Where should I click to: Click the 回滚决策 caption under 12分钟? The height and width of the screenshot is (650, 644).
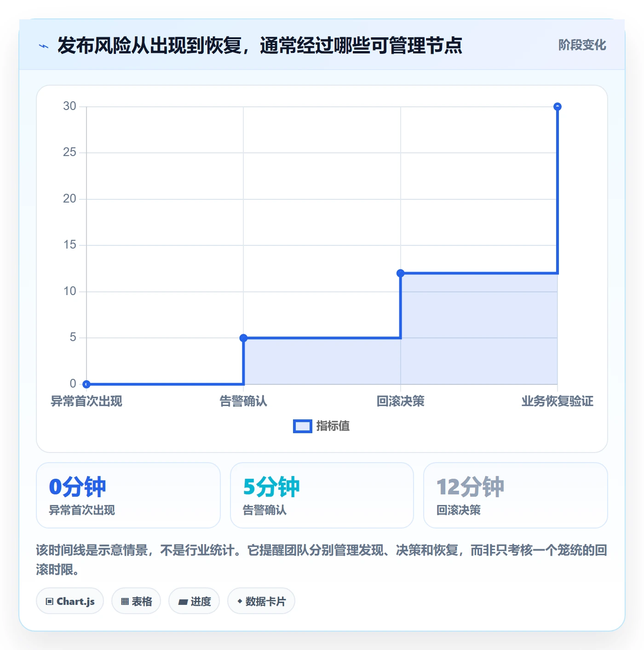(x=459, y=510)
